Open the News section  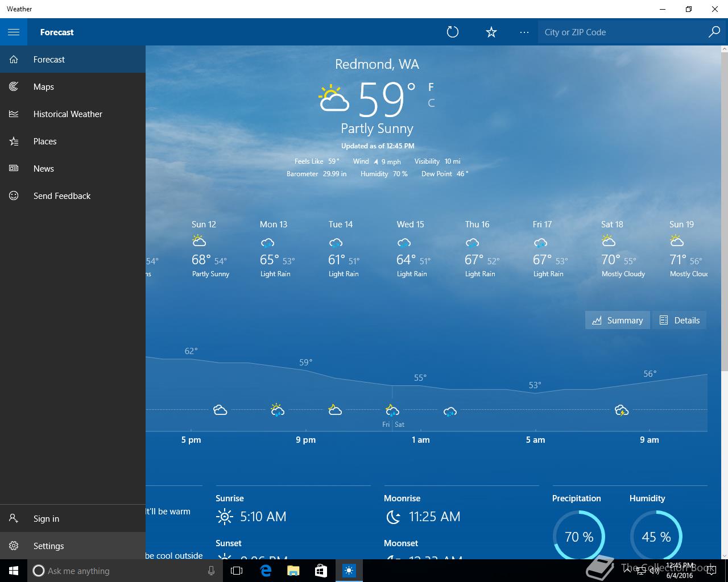tap(73, 168)
